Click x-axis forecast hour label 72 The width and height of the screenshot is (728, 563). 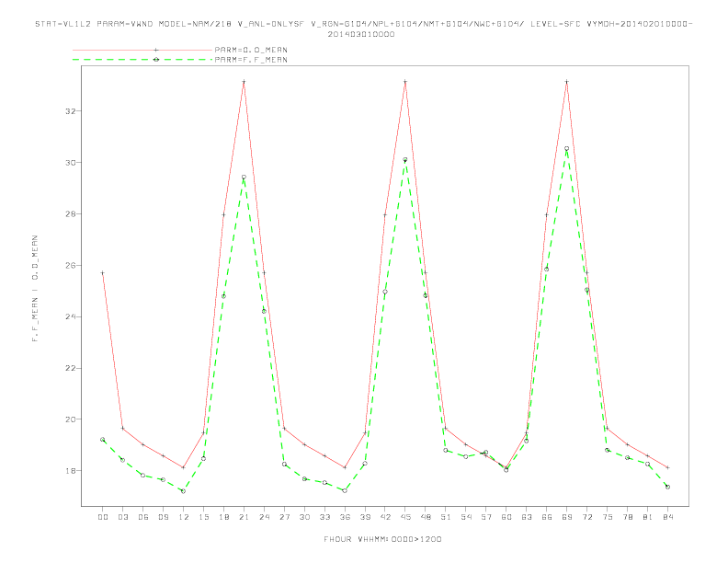coord(587,517)
